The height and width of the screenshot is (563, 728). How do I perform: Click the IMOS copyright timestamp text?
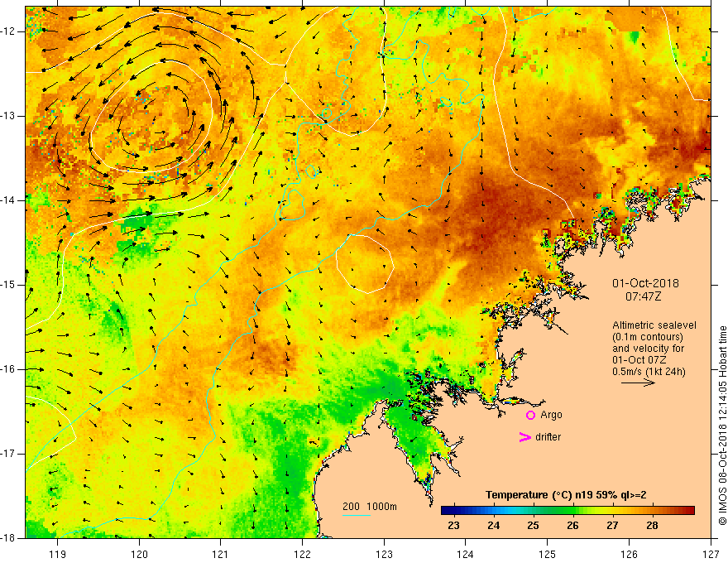coord(722,425)
